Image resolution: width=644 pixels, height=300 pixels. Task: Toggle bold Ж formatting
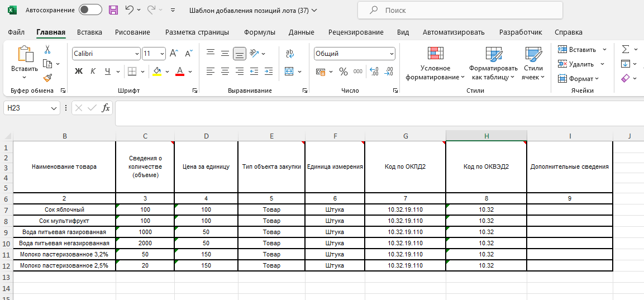[x=79, y=72]
